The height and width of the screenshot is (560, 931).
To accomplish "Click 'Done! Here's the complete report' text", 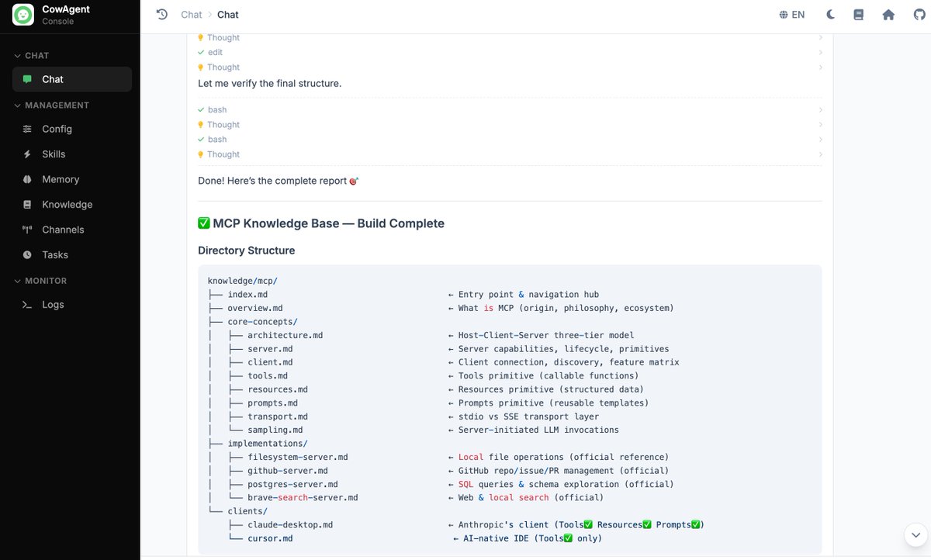I will [272, 181].
